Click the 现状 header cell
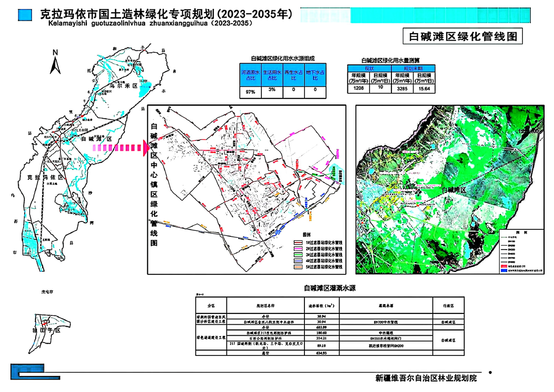Screen dimensions: 554x392 pyautogui.click(x=369, y=69)
